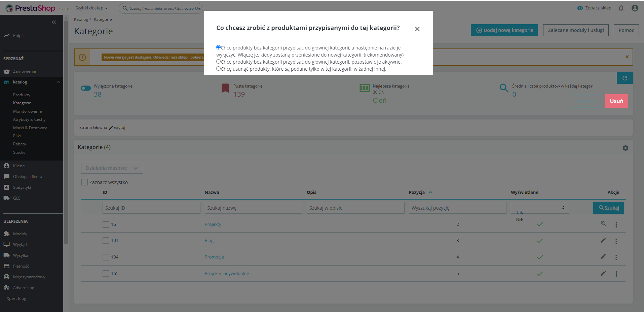Select option to delete products in category

[x=218, y=69]
